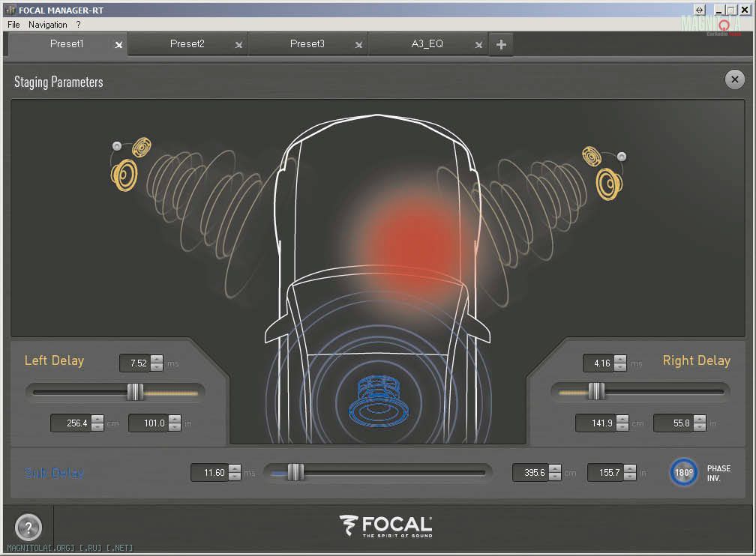Click the Sub Delay inches field showing 155.7

[x=606, y=473]
